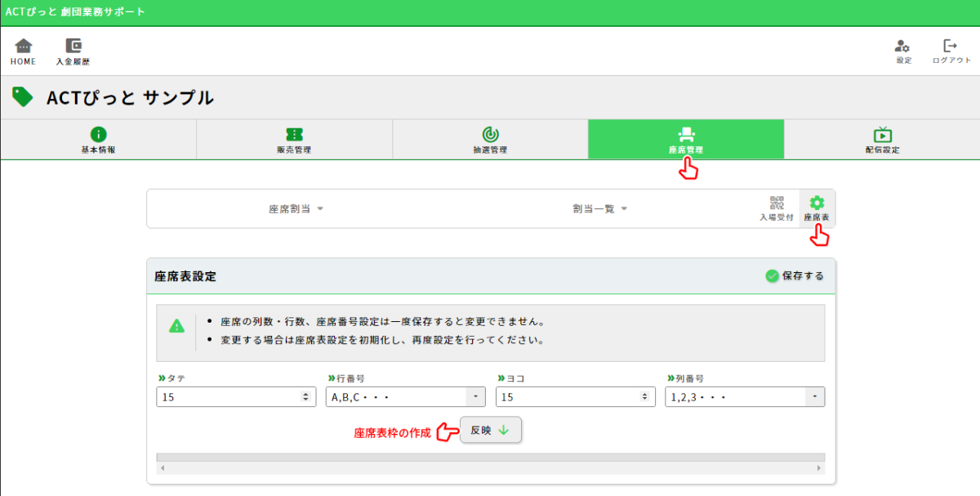This screenshot has height=496, width=980.
Task: Click the green tag icon beside title
Action: [23, 97]
